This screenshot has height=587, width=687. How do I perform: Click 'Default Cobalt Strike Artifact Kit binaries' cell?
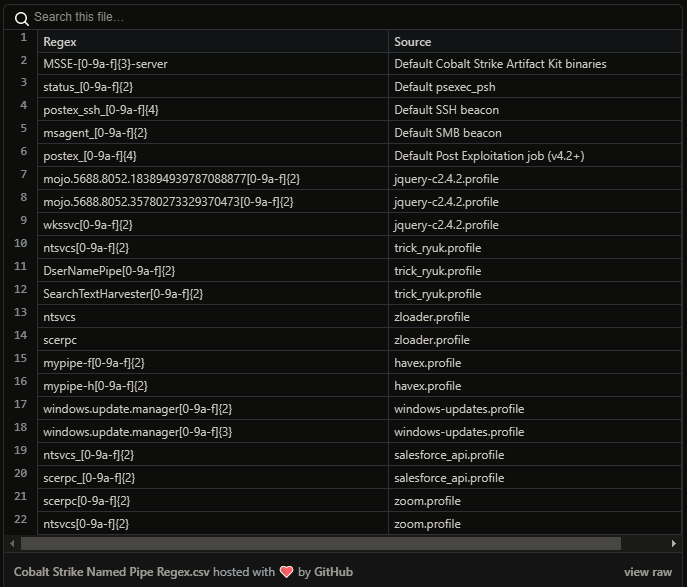click(x=535, y=64)
